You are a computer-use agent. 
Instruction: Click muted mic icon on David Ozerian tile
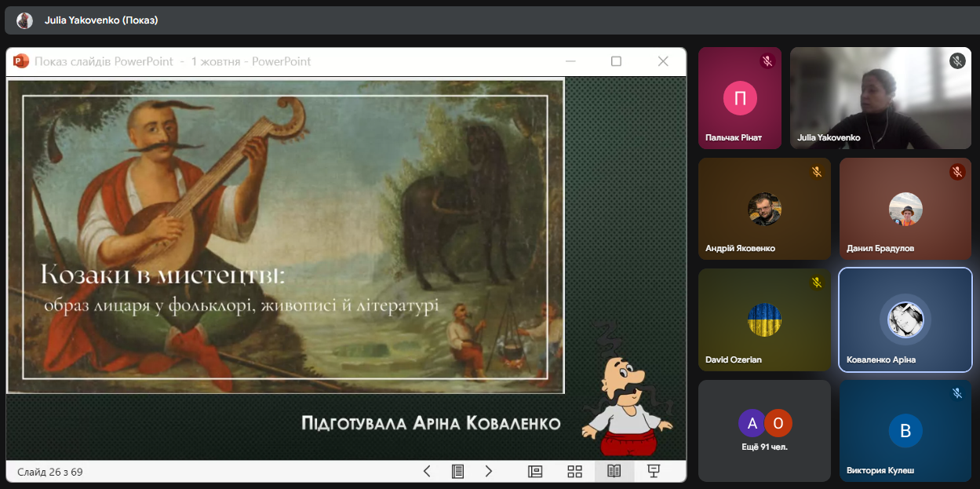point(816,283)
